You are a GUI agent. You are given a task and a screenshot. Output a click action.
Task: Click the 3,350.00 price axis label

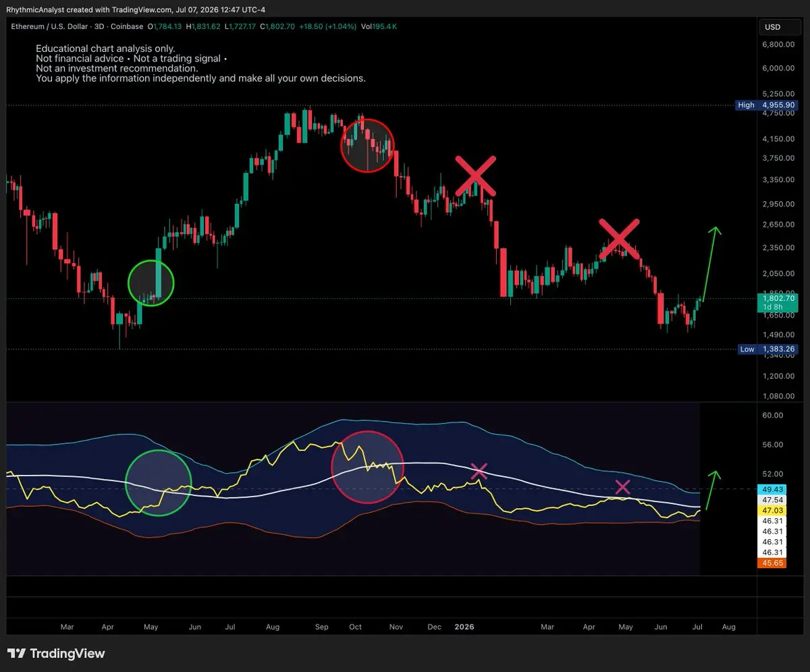point(778,180)
